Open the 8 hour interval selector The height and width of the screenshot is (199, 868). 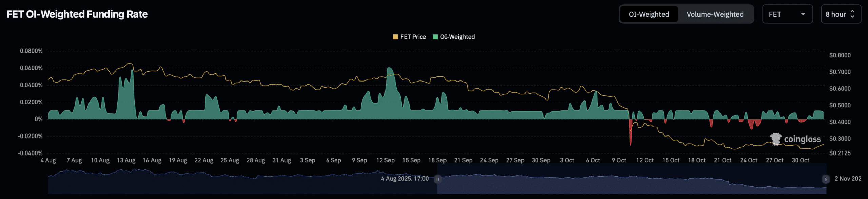pyautogui.click(x=840, y=14)
